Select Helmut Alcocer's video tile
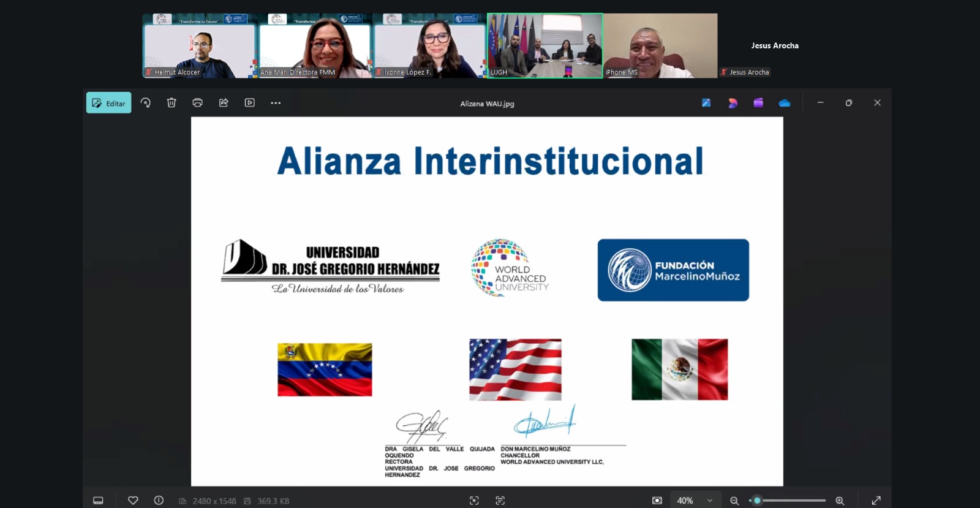 pos(199,46)
